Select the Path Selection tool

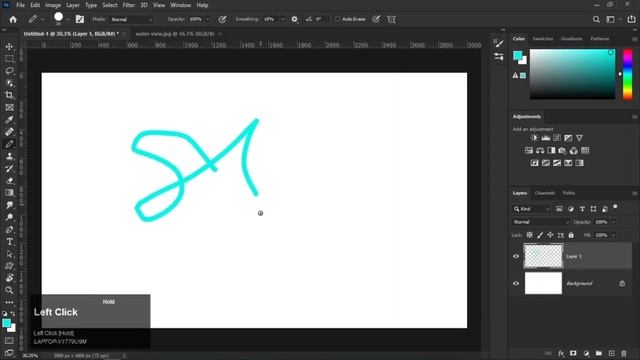[9, 254]
